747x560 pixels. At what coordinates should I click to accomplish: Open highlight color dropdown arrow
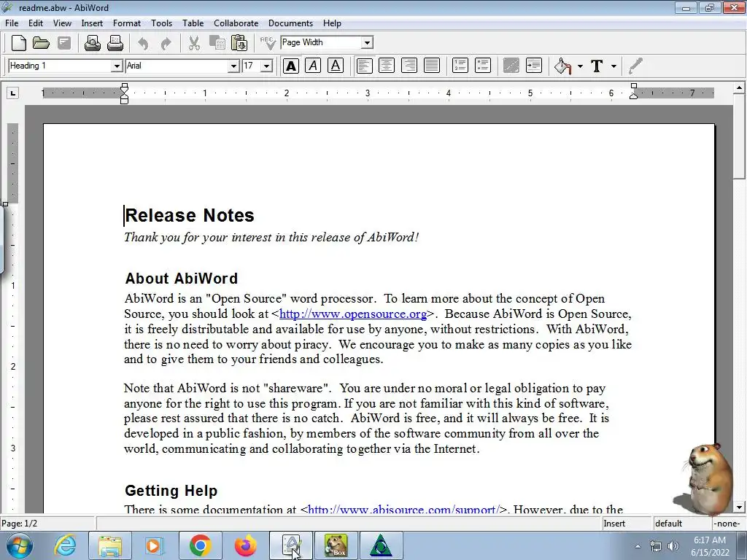click(580, 66)
